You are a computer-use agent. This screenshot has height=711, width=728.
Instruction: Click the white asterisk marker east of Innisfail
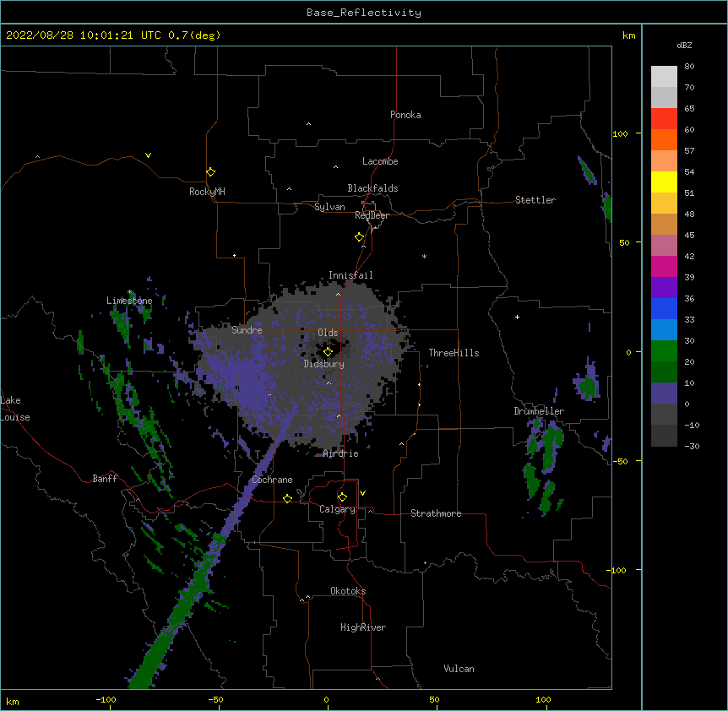pyautogui.click(x=424, y=256)
